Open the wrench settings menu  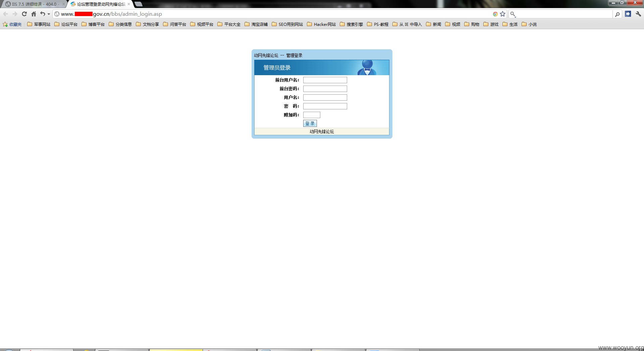tap(638, 14)
